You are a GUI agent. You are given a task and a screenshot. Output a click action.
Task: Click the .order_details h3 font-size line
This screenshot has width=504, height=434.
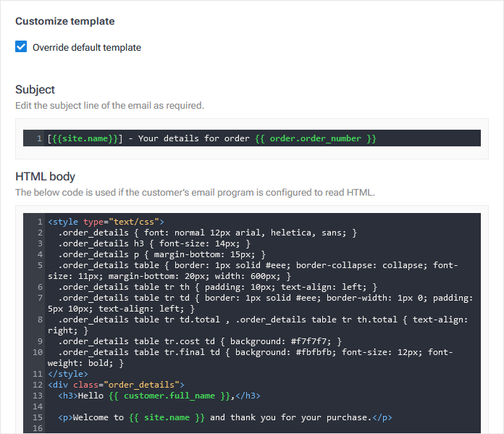154,243
